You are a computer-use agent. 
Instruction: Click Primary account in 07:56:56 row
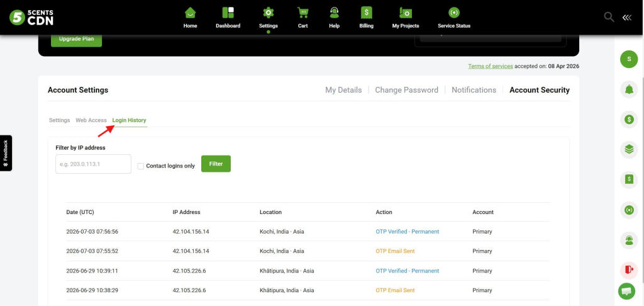(482, 232)
